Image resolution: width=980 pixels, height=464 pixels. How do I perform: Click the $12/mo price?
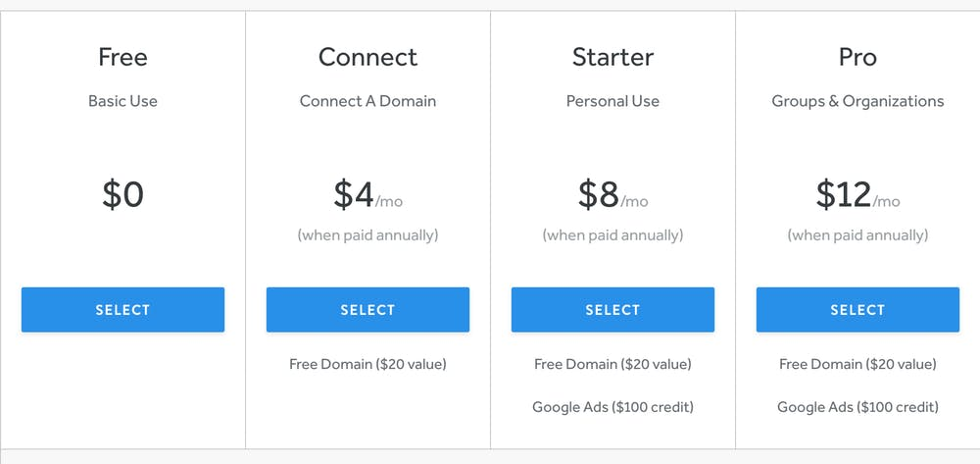(x=857, y=194)
